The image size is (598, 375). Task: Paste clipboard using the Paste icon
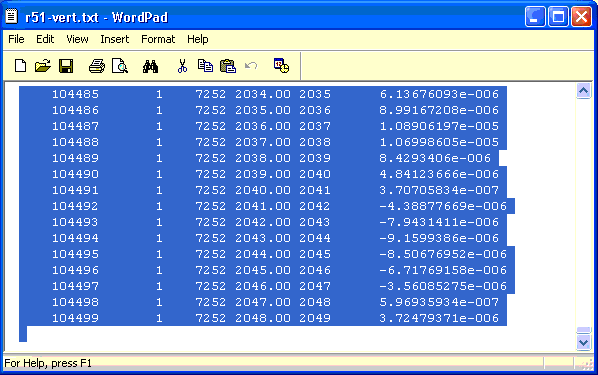click(x=228, y=66)
